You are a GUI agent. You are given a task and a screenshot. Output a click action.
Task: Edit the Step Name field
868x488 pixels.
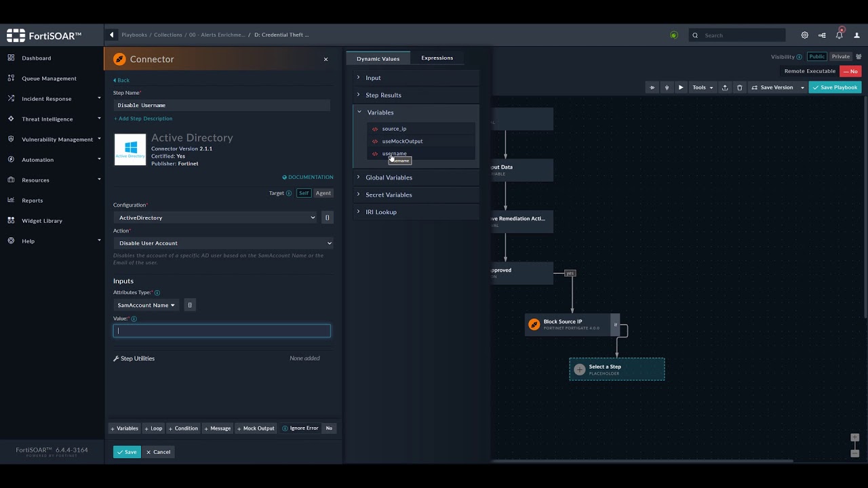coord(222,105)
